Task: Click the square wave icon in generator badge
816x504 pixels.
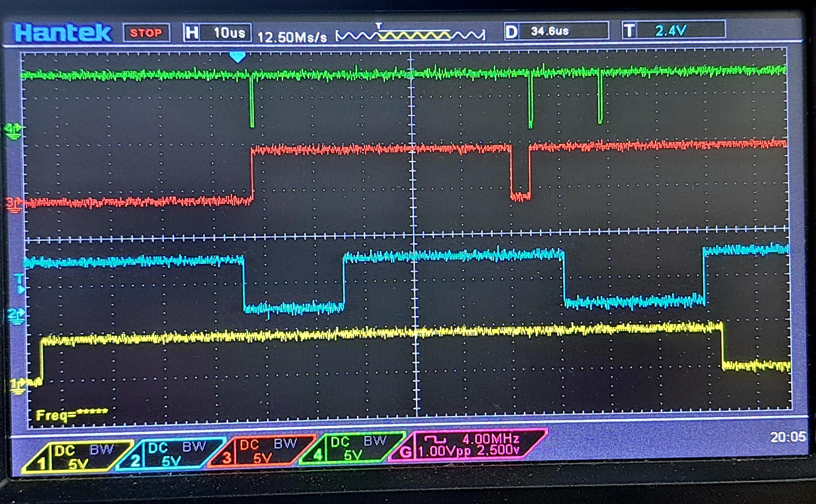Action: [x=435, y=439]
